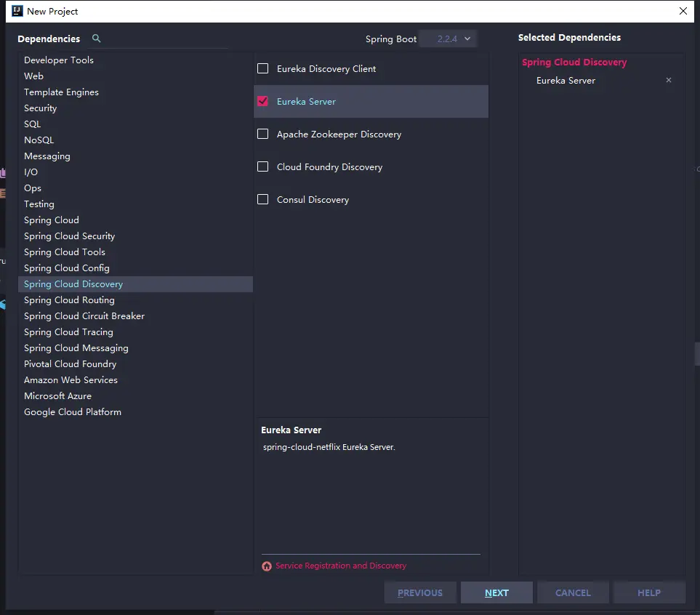This screenshot has width=700, height=615.
Task: Choose Pivotal Cloud Foundry category
Action: (136, 364)
